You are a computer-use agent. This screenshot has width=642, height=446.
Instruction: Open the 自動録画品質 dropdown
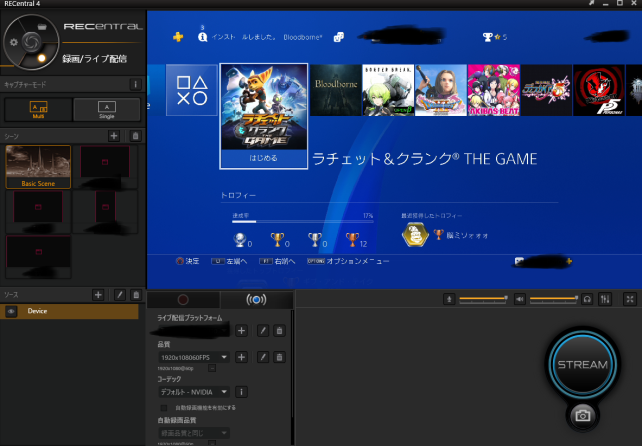coord(194,433)
